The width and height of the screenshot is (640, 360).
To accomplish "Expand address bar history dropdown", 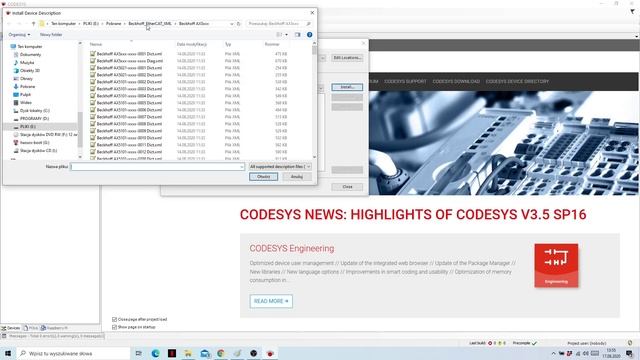I will pyautogui.click(x=231, y=24).
